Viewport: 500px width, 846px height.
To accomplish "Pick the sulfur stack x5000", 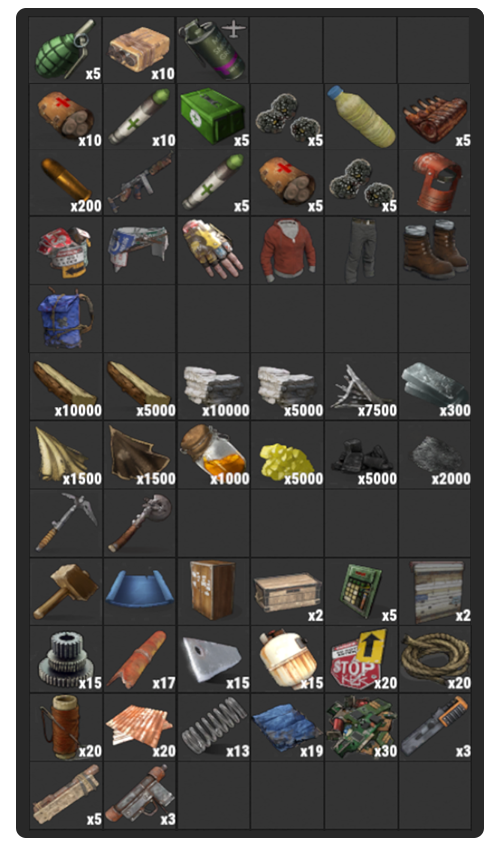I will 286,454.
